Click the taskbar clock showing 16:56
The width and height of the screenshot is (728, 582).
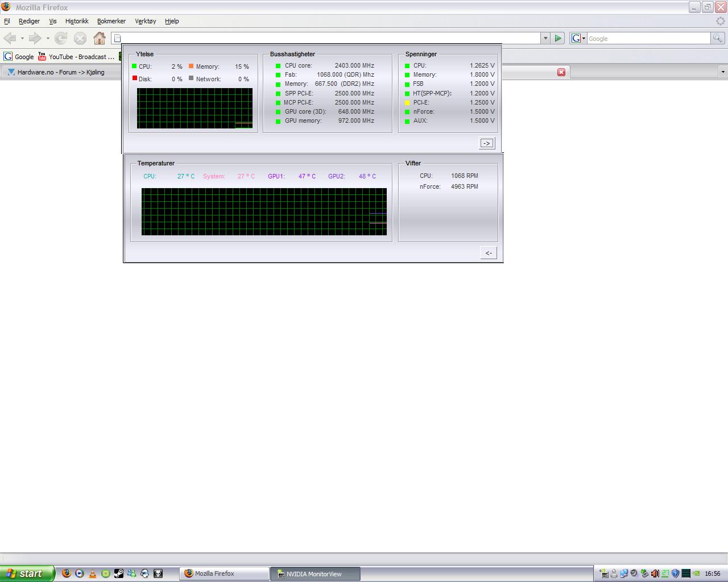(713, 573)
